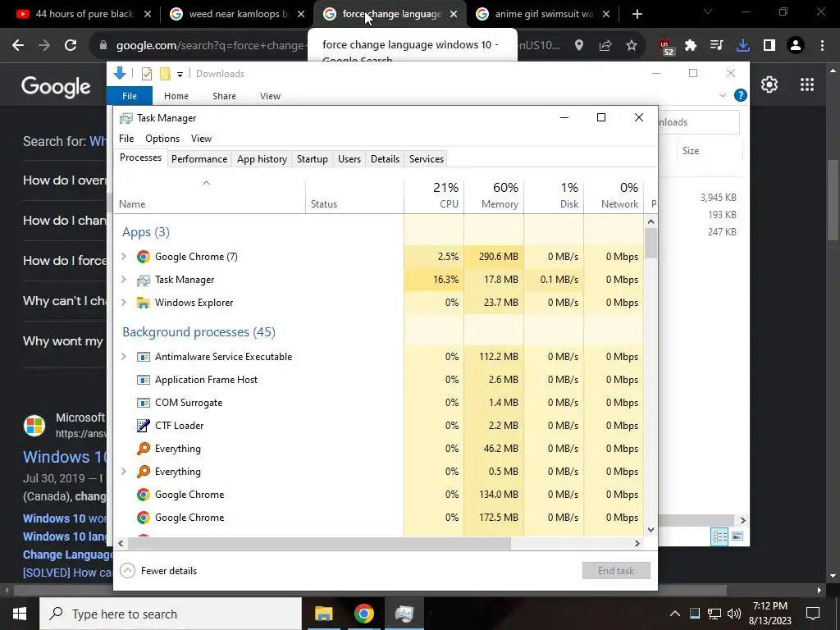Switch to the App history tab
840x630 pixels.
[262, 159]
